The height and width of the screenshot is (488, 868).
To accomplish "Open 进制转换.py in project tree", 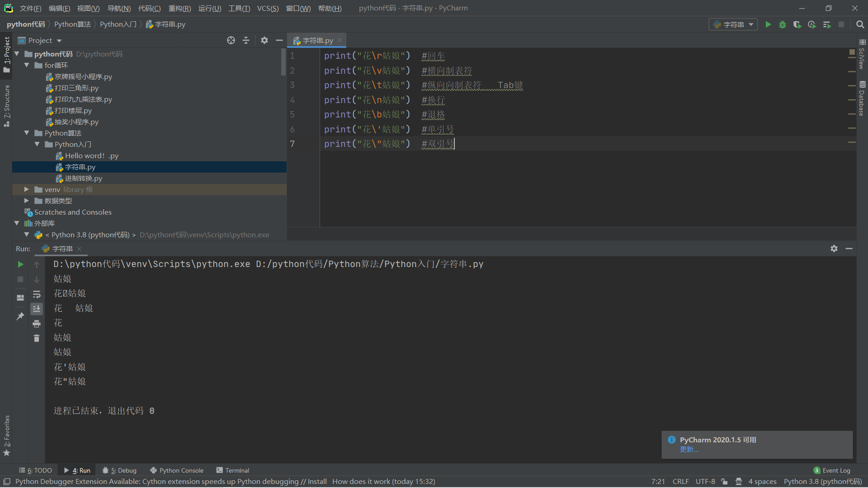I will tap(83, 178).
